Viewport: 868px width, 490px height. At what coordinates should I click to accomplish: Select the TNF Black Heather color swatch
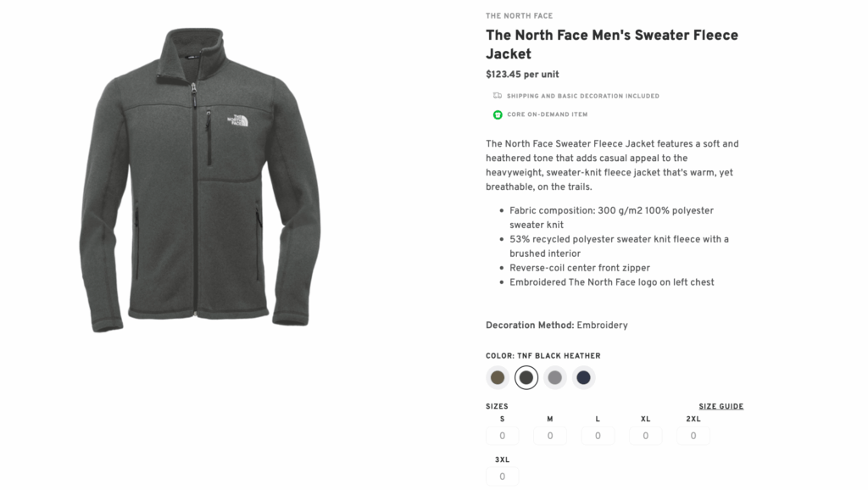pos(526,377)
